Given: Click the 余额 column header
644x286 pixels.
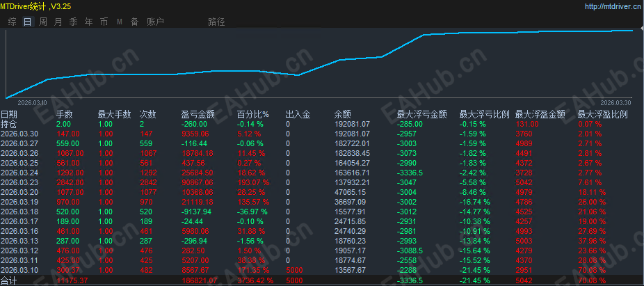Looking at the screenshot, I should (343, 114).
